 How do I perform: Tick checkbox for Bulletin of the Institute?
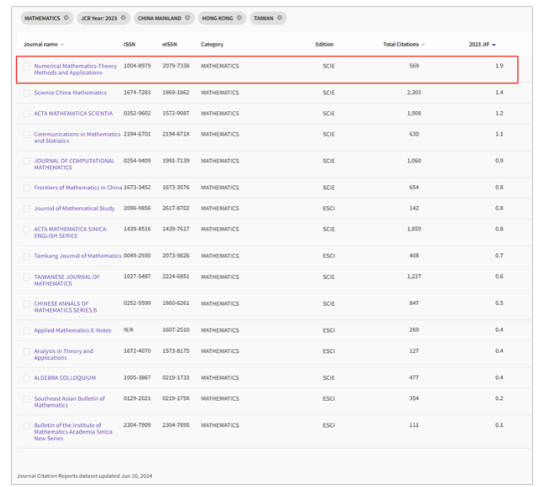coord(27,426)
